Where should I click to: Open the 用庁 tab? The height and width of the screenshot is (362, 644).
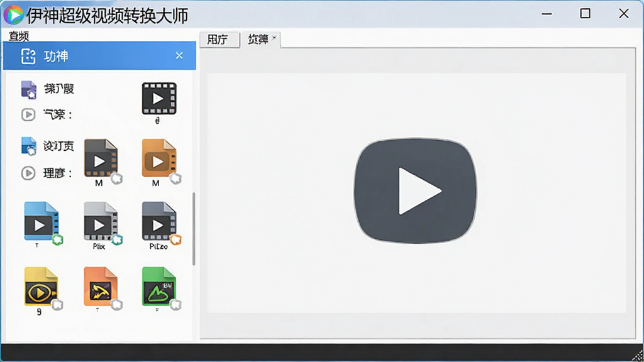point(219,40)
